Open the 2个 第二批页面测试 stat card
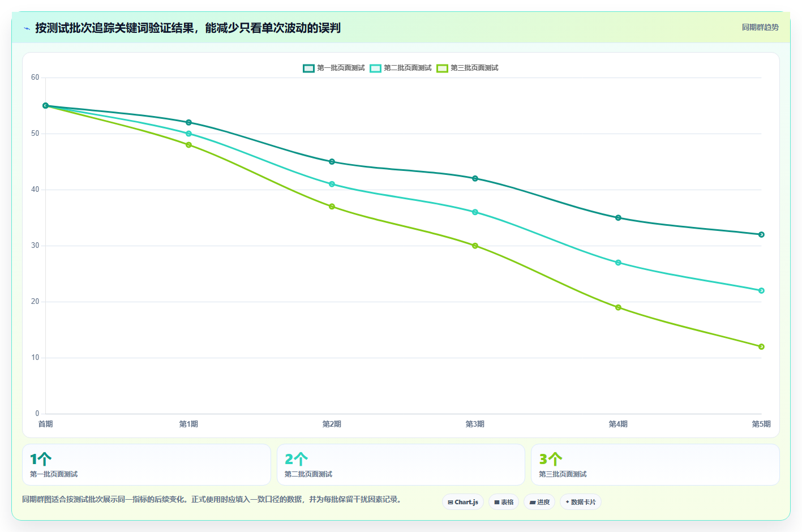The height and width of the screenshot is (532, 802). tap(401, 465)
